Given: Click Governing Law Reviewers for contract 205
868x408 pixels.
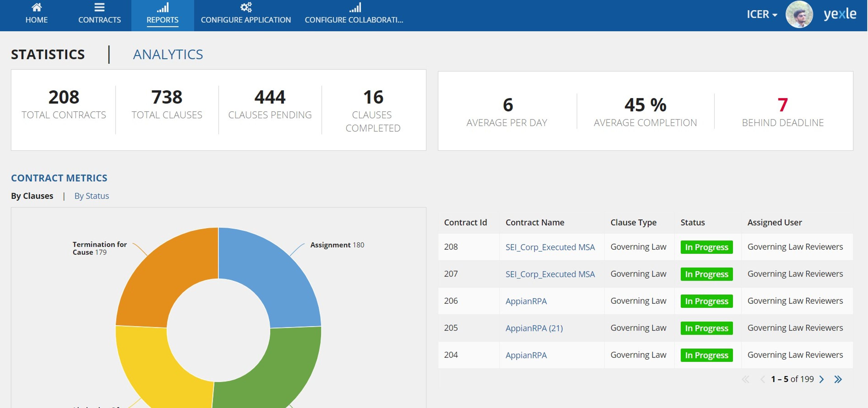Looking at the screenshot, I should click(795, 328).
